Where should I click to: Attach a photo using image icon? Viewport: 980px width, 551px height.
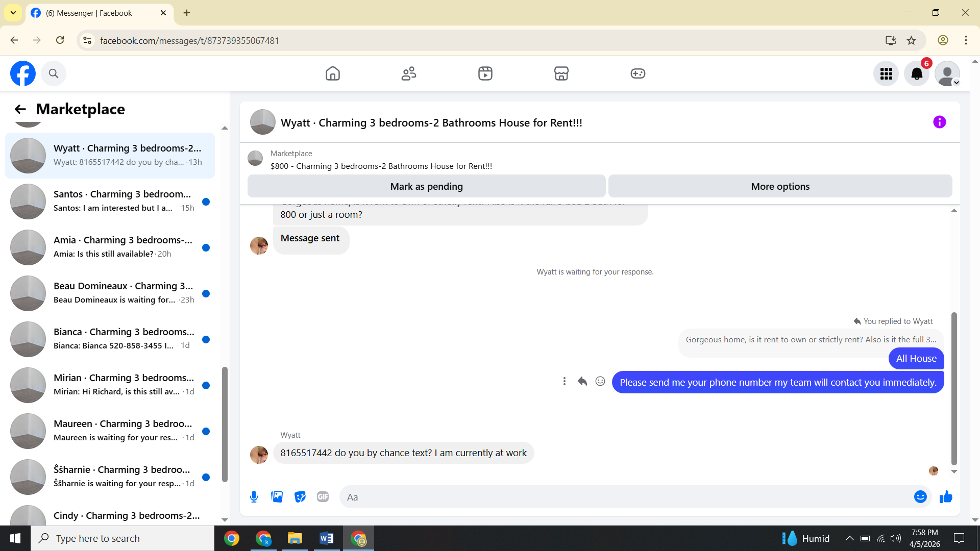[277, 497]
